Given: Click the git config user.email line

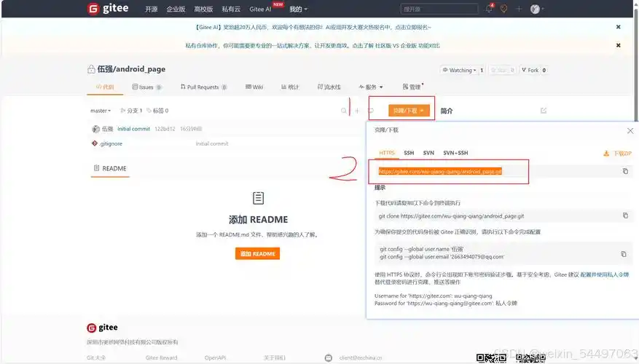Looking at the screenshot, I should (442, 257).
